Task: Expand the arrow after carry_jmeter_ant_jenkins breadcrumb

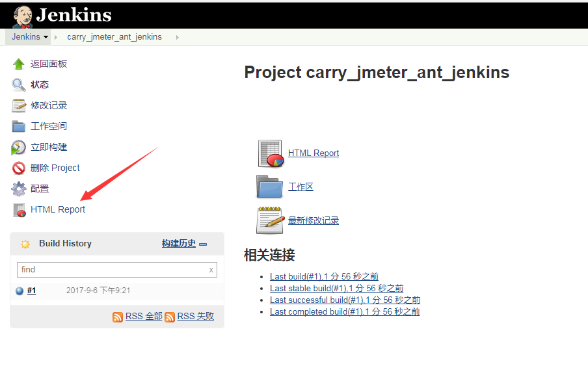Action: tap(178, 37)
